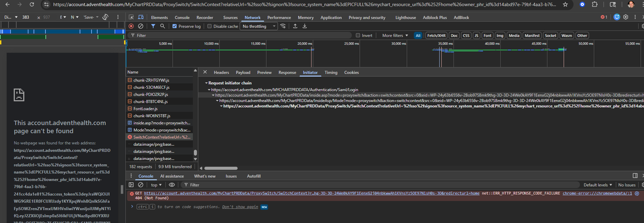Enable the Disable cache checkbox
644x223 pixels.
point(210,26)
